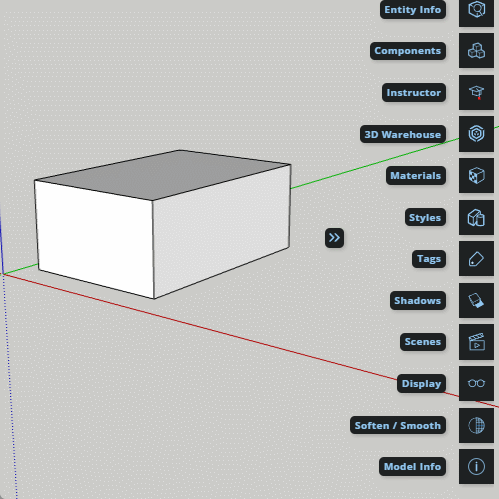Open the Soften / Smooth icon
This screenshot has height=499, width=499.
click(x=476, y=425)
